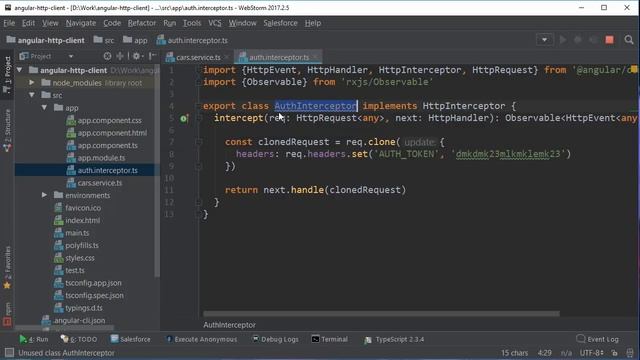Open the Refactor menu
The height and width of the screenshot is (360, 640).
coord(142,23)
